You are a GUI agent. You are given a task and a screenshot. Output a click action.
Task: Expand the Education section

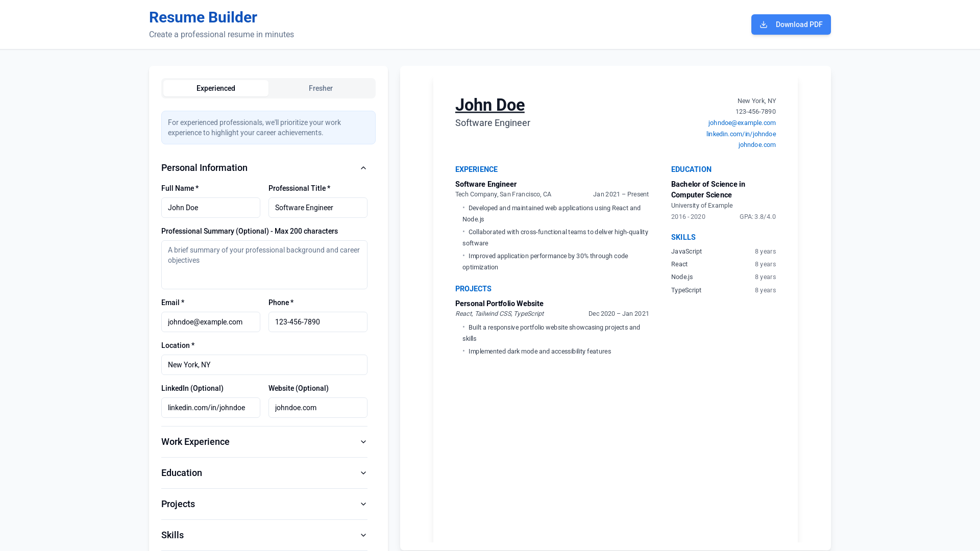click(x=264, y=473)
